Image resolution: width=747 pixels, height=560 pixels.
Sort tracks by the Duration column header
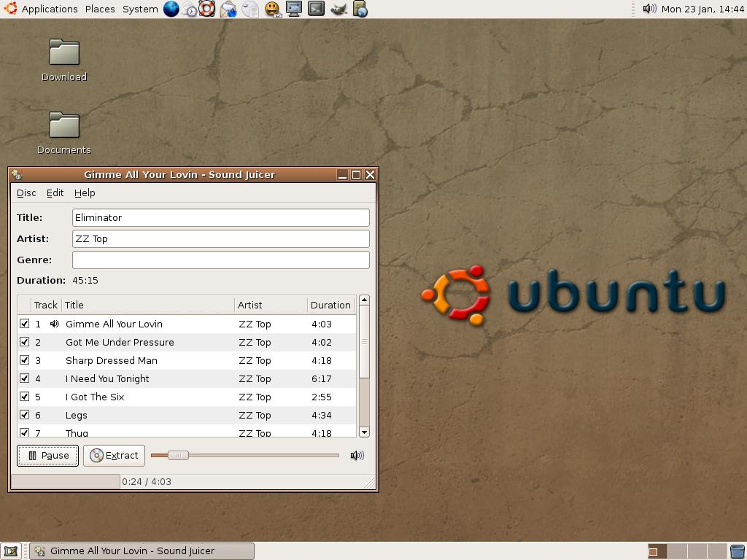(331, 306)
